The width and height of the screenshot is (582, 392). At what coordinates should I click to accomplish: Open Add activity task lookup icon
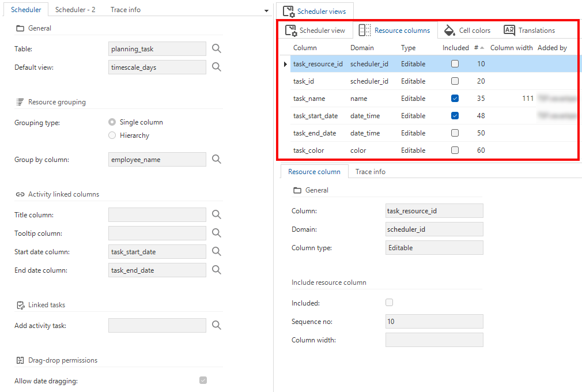pos(217,326)
